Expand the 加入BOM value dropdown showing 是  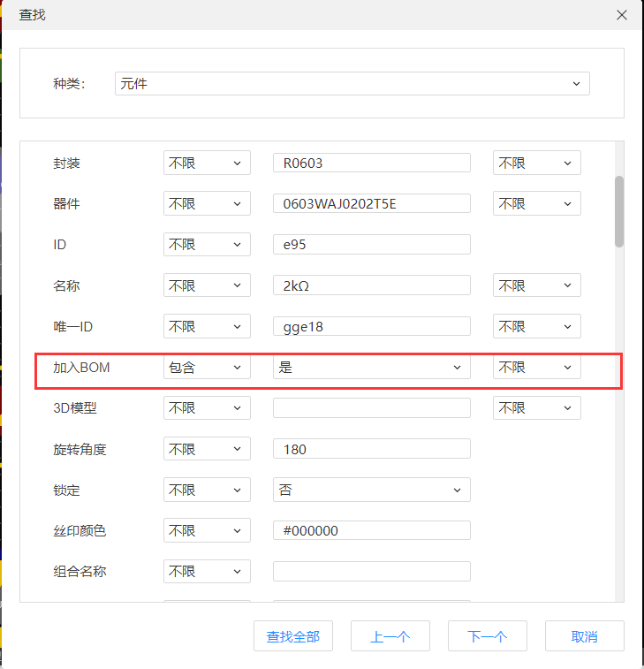371,368
